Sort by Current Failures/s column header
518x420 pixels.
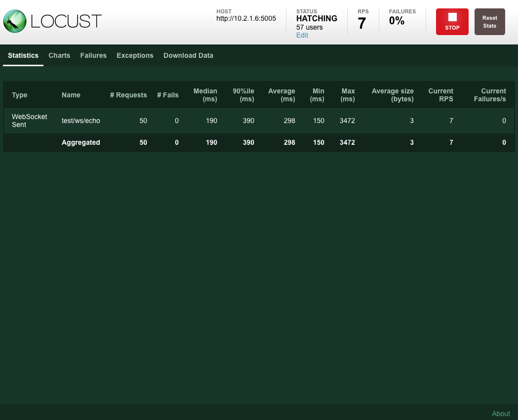pyautogui.click(x=490, y=95)
